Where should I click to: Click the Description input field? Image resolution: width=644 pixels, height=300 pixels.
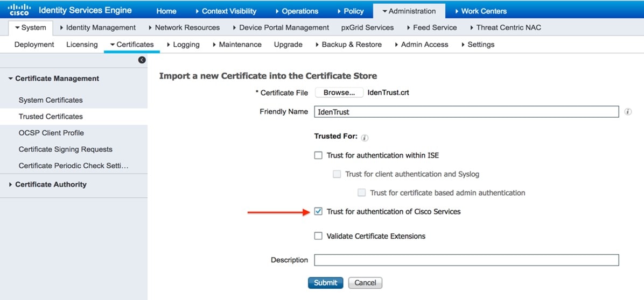466,260
